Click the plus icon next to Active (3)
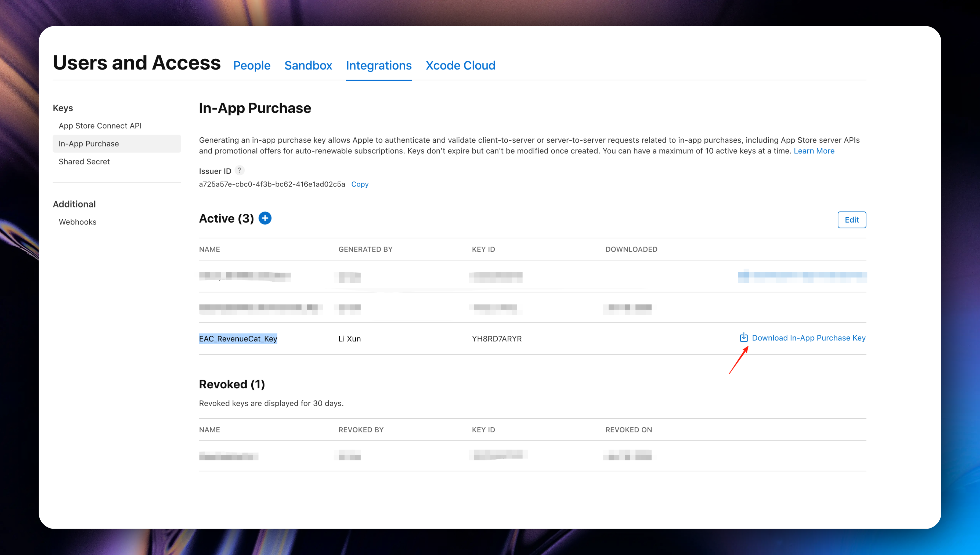 (265, 218)
